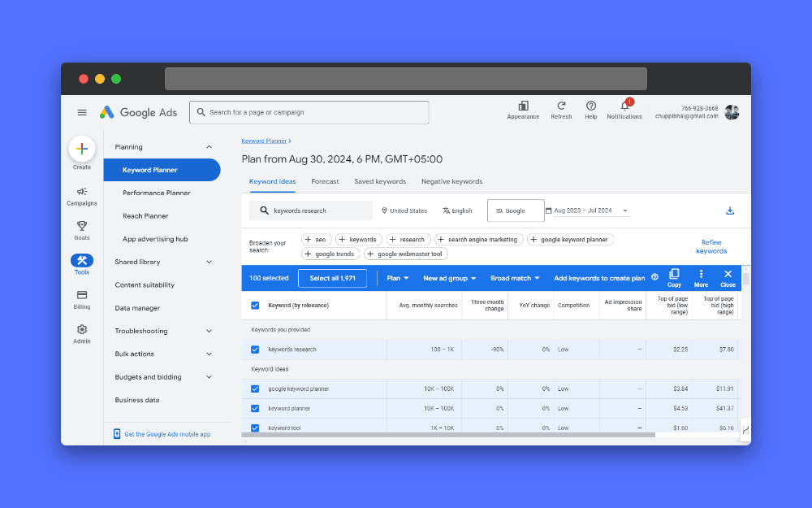
Task: Add 'seo' to broaden search
Action: [317, 240]
